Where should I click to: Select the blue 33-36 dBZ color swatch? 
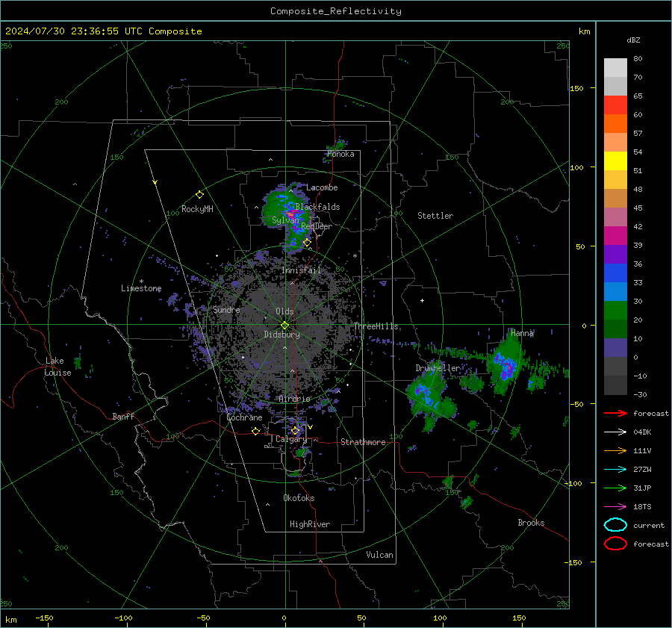(615, 273)
